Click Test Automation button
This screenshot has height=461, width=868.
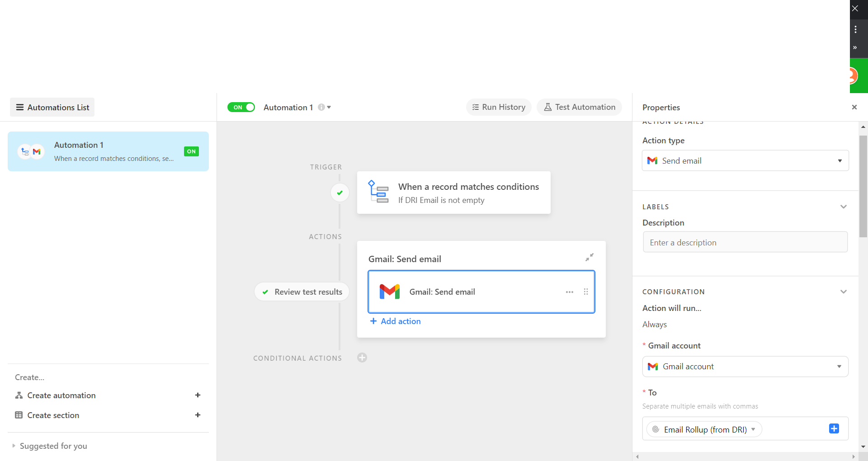pos(580,107)
